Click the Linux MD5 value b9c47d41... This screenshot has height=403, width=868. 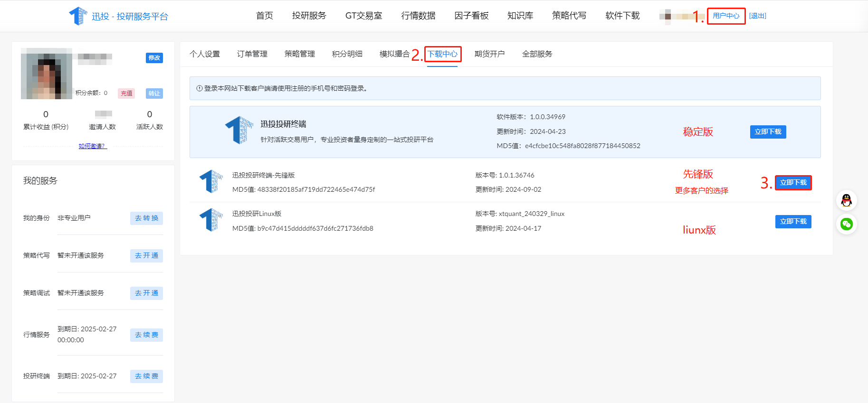[x=303, y=229]
